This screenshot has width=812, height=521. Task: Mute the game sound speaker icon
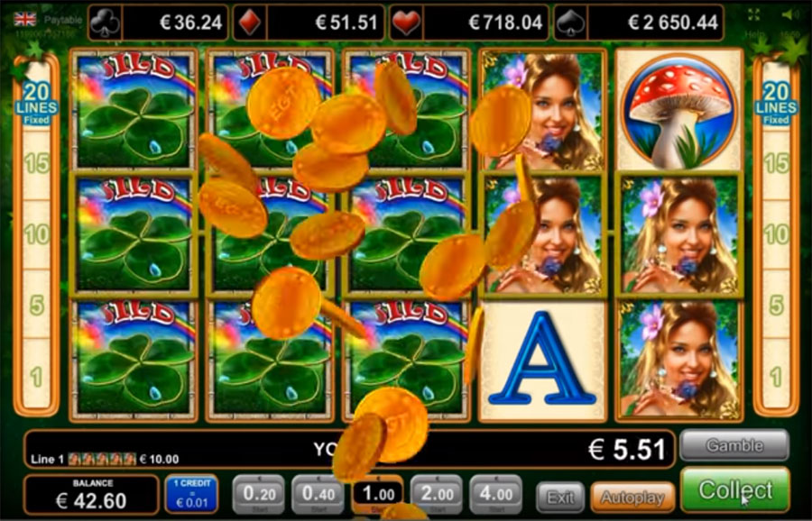(x=790, y=15)
